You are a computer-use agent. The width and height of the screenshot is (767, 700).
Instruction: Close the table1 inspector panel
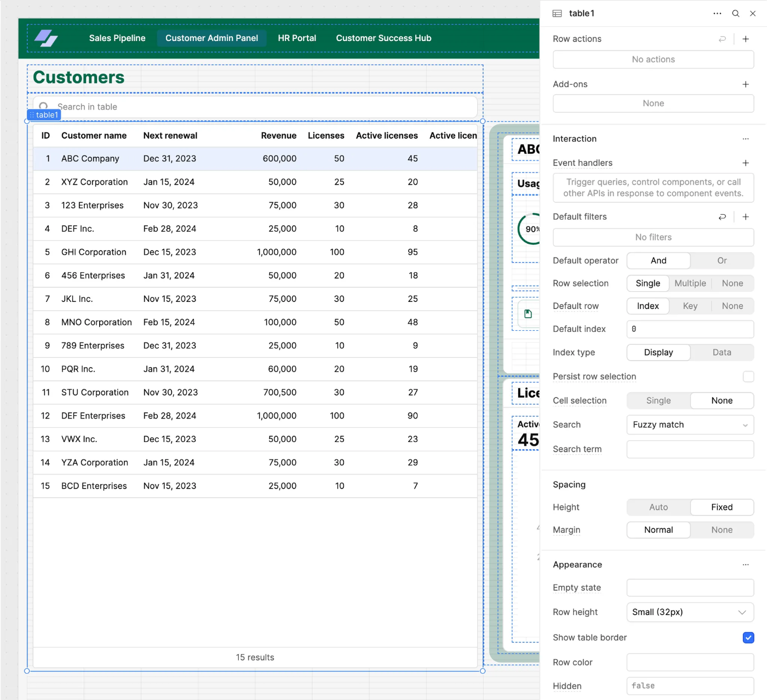tap(753, 13)
